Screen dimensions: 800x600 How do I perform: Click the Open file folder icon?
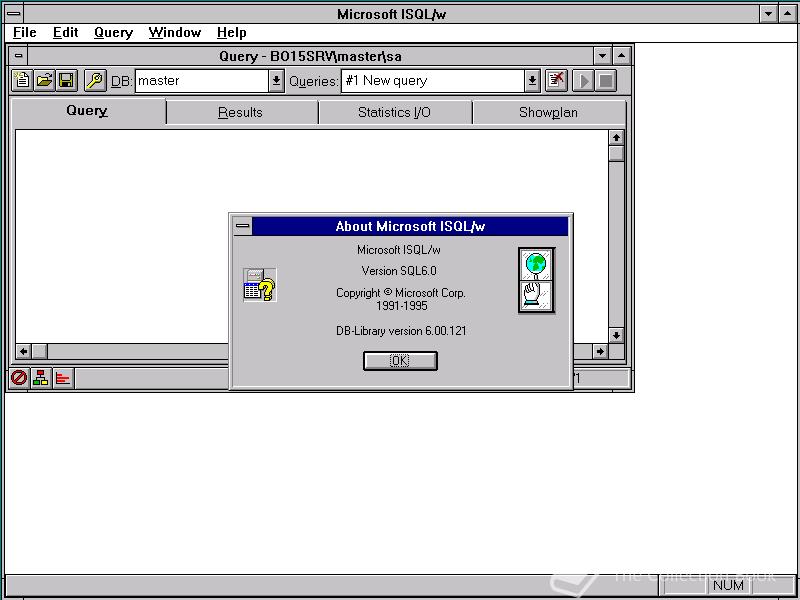point(44,81)
